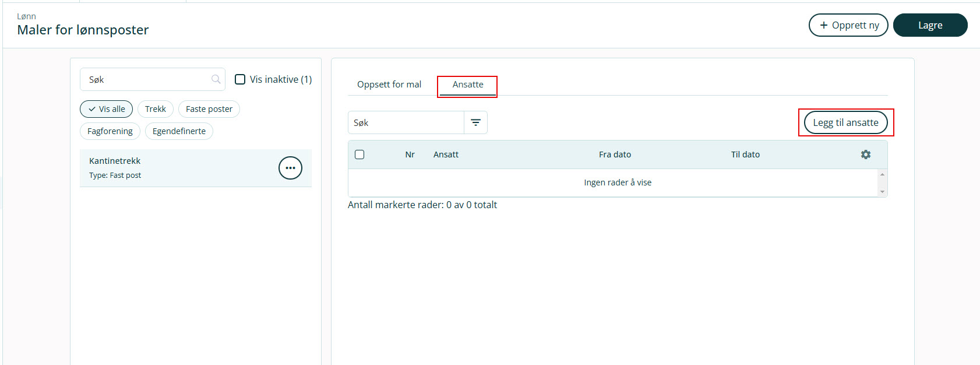
Task: Filter templates by Fagforening
Action: 110,131
